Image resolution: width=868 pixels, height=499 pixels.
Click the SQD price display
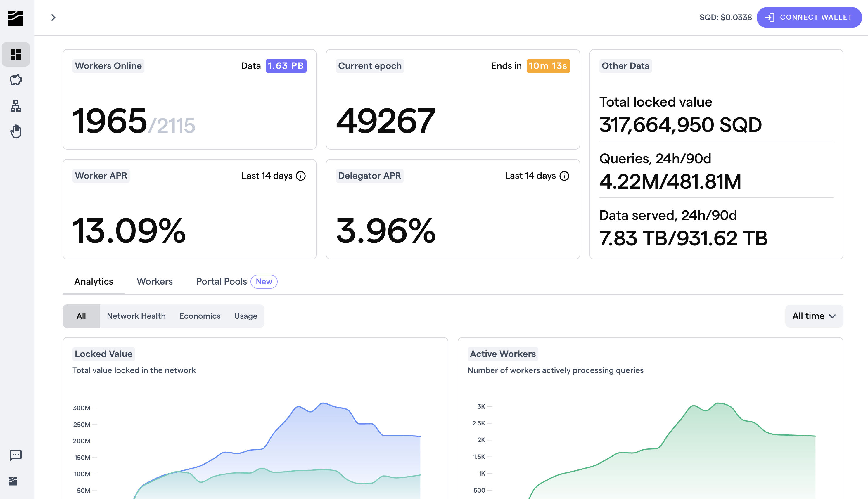pos(725,17)
